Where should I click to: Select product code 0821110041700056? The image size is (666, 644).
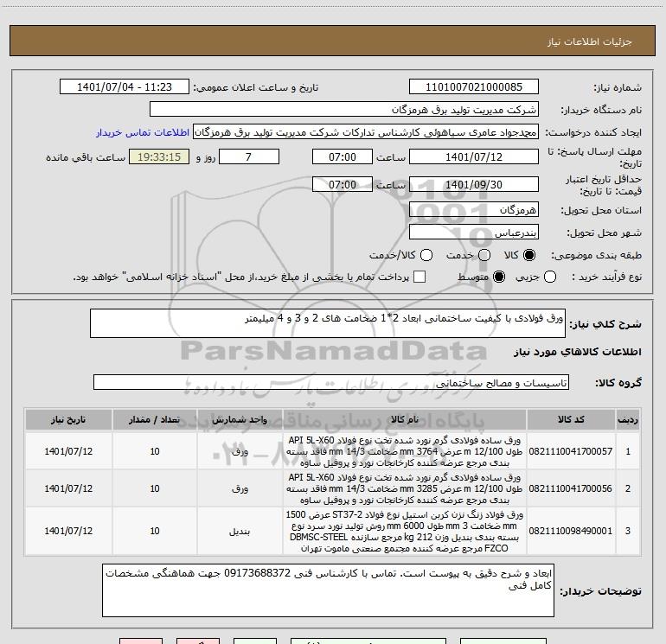pos(571,488)
